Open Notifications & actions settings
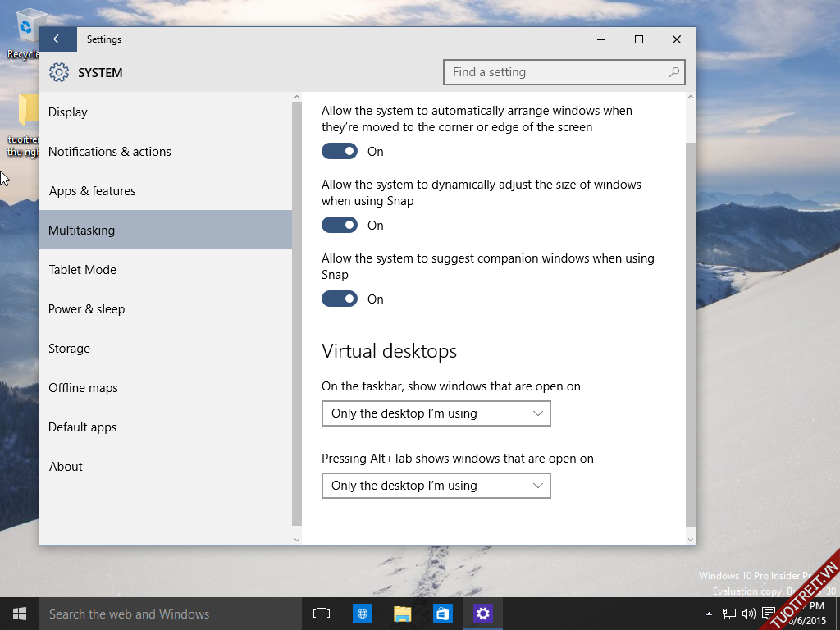840x630 pixels. (x=110, y=152)
